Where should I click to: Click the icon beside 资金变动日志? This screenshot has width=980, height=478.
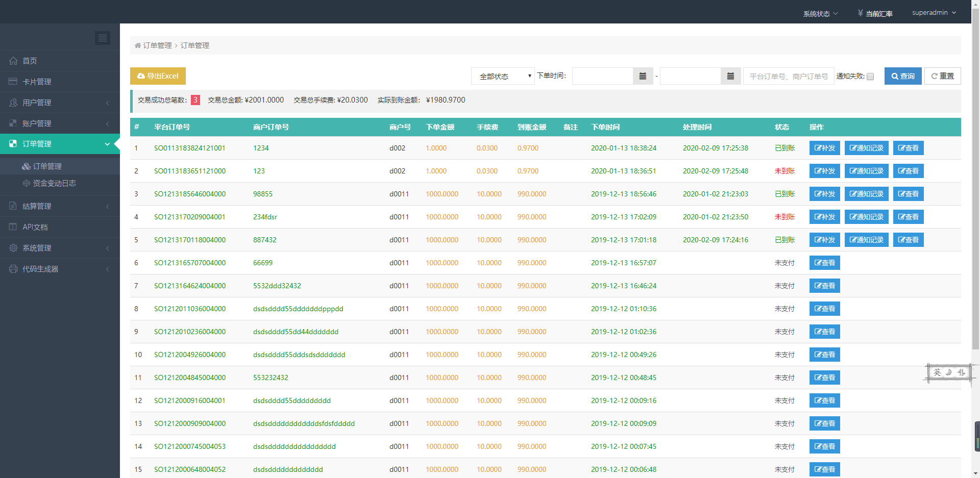27,183
